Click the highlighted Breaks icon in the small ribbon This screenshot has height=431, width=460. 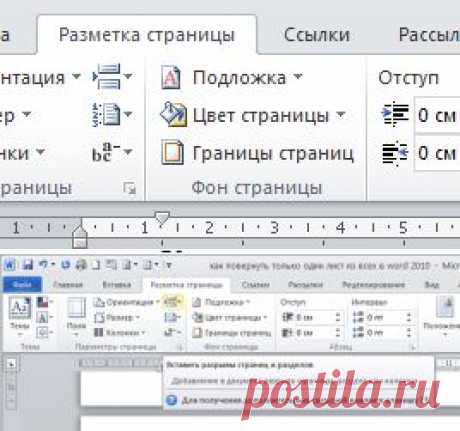pos(173,302)
